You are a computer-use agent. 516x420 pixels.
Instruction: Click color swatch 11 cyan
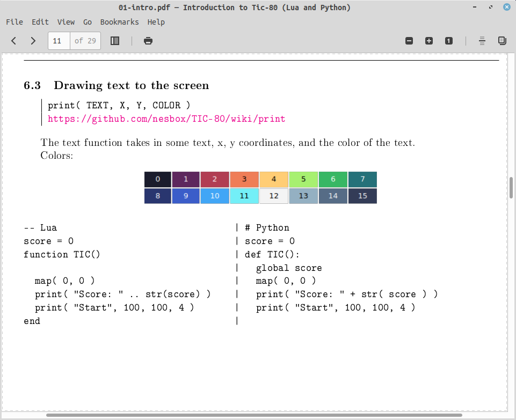(244, 196)
